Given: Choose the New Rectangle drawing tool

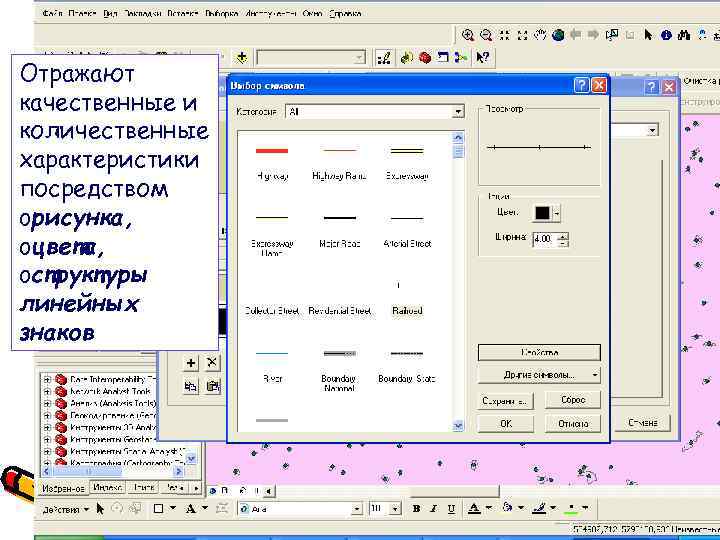Looking at the screenshot, I should [x=158, y=508].
